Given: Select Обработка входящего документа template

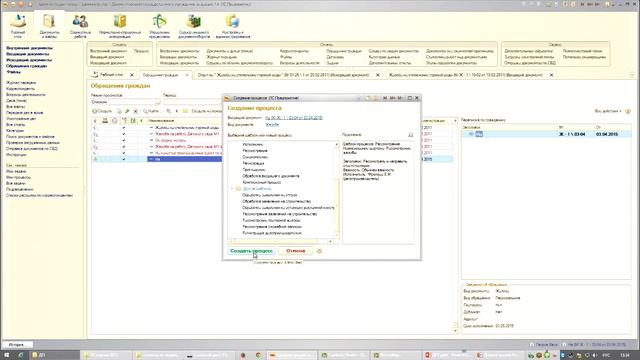Looking at the screenshot, I should pos(271,176).
